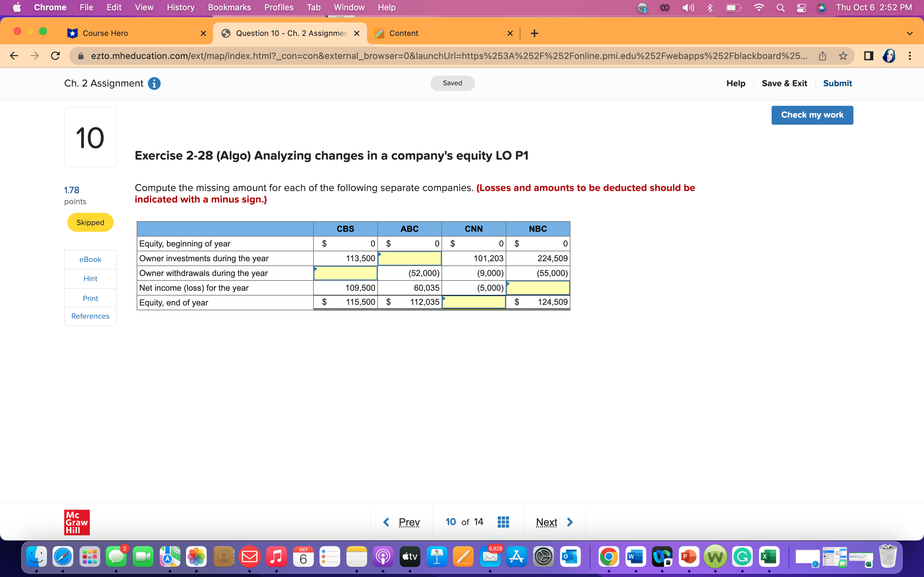Click the McGraw Hill logo
The image size is (924, 577).
(76, 523)
